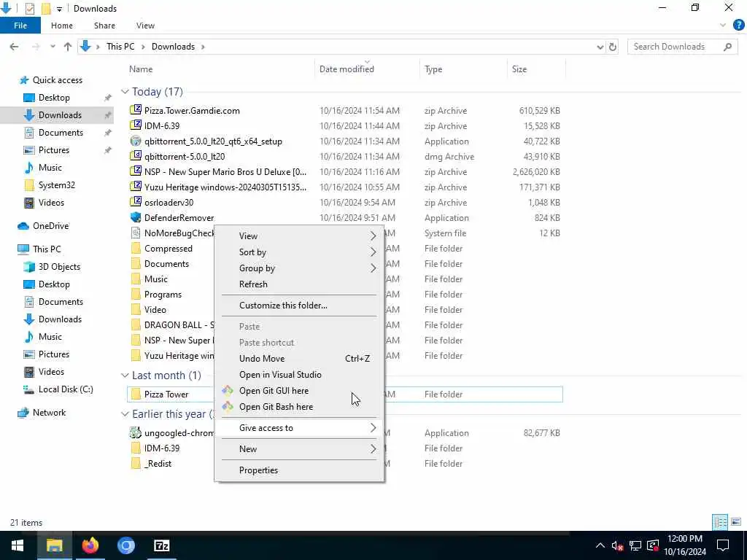Go up one folder level arrow

(x=68, y=47)
